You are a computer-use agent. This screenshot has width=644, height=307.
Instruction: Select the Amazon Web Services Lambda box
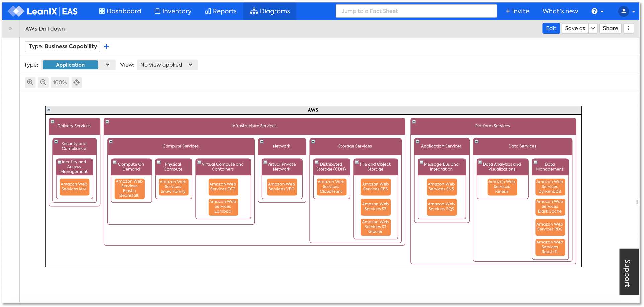click(223, 207)
